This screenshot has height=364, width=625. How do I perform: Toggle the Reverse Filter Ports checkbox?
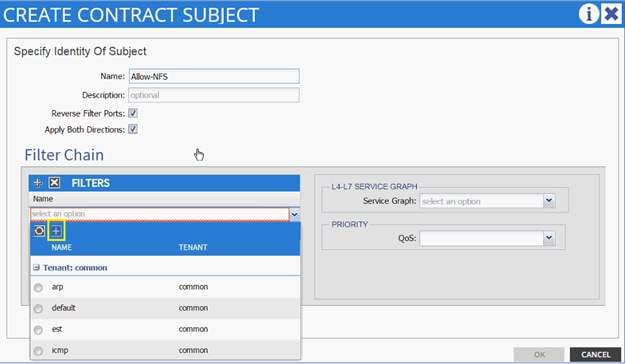tap(133, 113)
